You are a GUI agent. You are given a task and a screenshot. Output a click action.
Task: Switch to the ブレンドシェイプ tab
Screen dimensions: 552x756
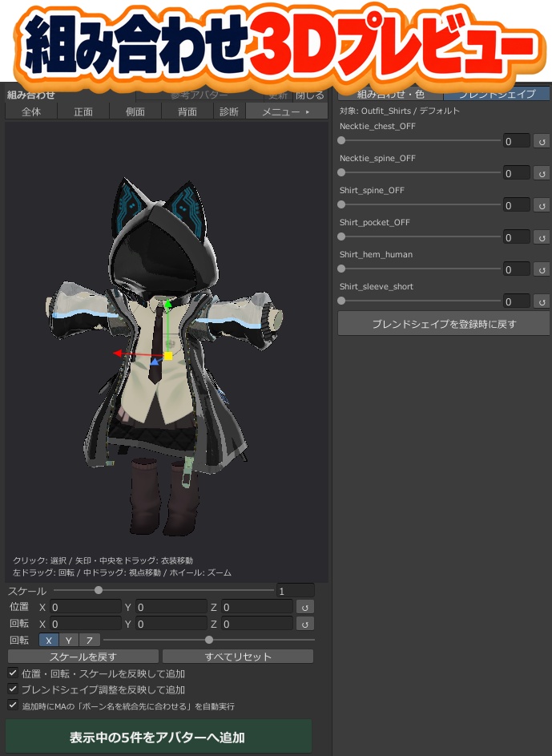pos(497,94)
